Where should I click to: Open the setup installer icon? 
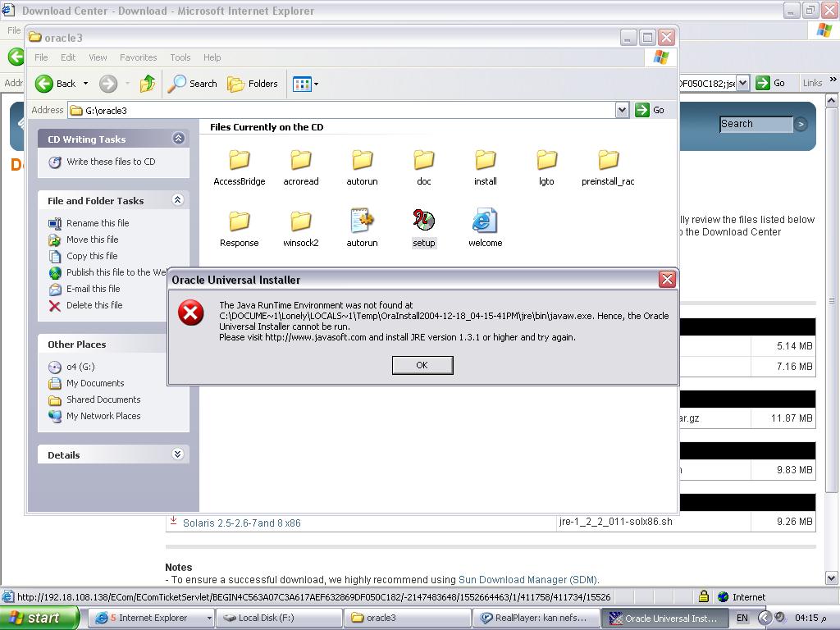[423, 222]
